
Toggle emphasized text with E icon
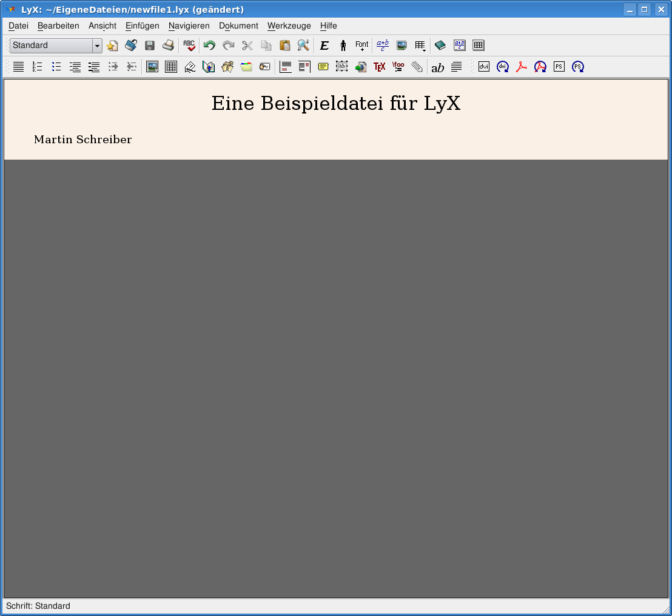(x=324, y=46)
